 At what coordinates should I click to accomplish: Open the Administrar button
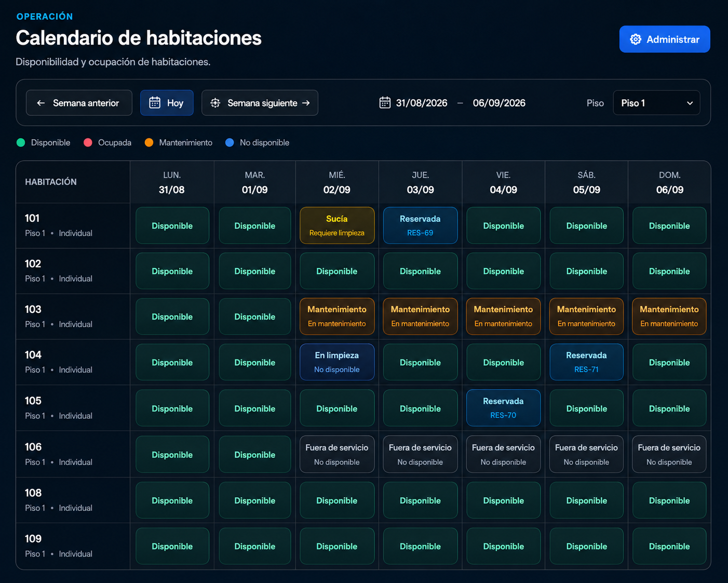(665, 39)
